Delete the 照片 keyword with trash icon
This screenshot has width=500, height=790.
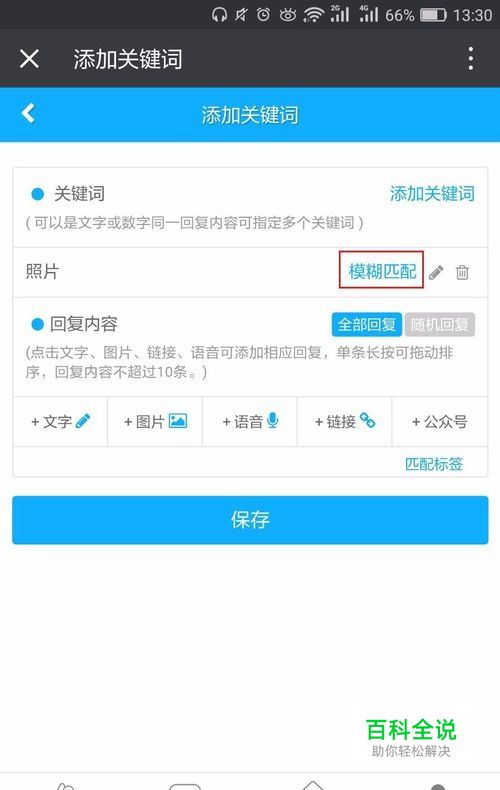click(x=462, y=273)
